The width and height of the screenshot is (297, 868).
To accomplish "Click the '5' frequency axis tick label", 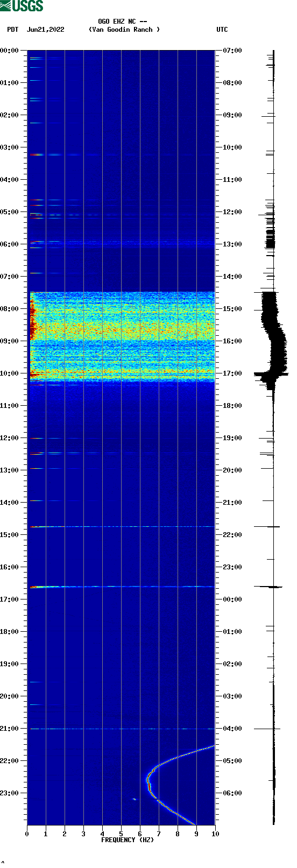I will click(121, 835).
